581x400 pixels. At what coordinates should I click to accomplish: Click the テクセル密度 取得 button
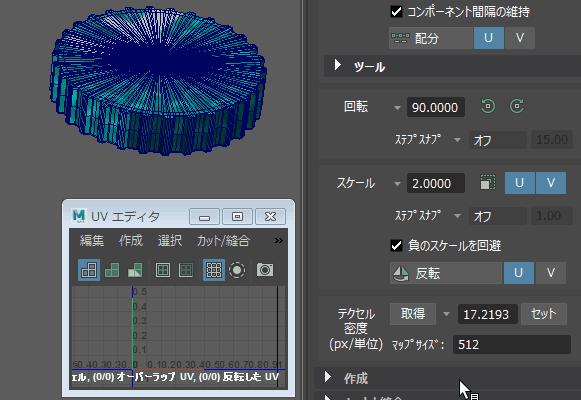coord(413,314)
